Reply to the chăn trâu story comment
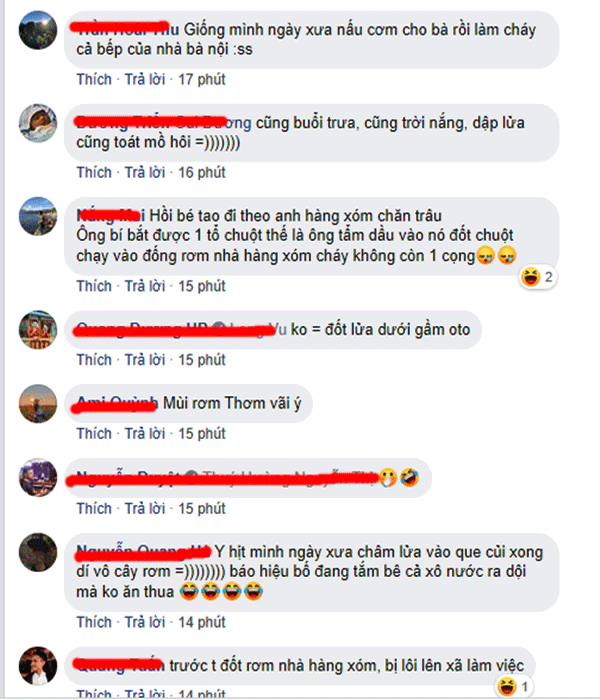600x700 pixels. point(145,286)
